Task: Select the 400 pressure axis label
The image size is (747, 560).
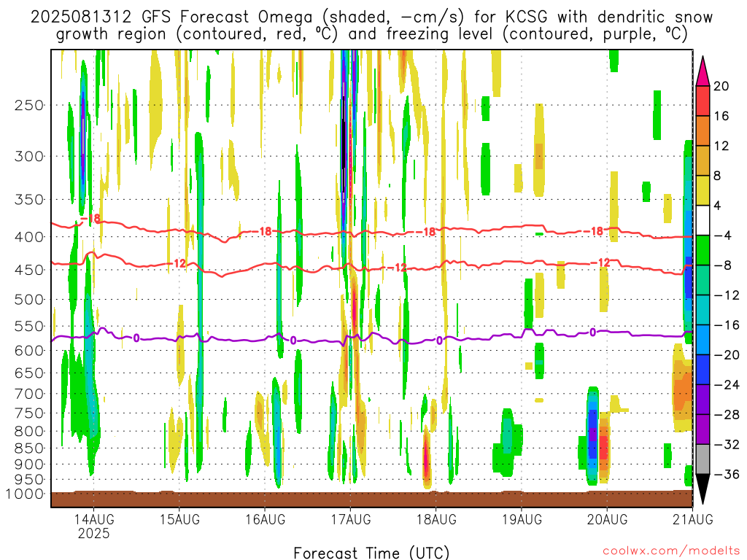Action: point(29,237)
